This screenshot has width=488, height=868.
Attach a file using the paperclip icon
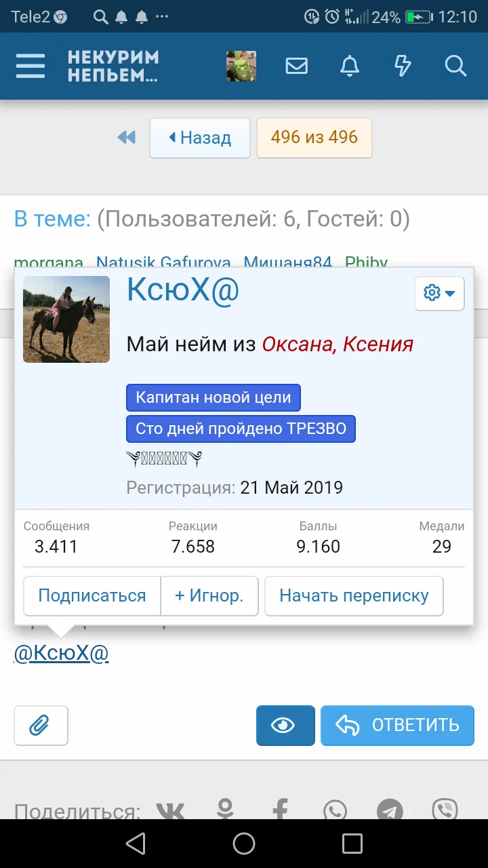pos(41,725)
